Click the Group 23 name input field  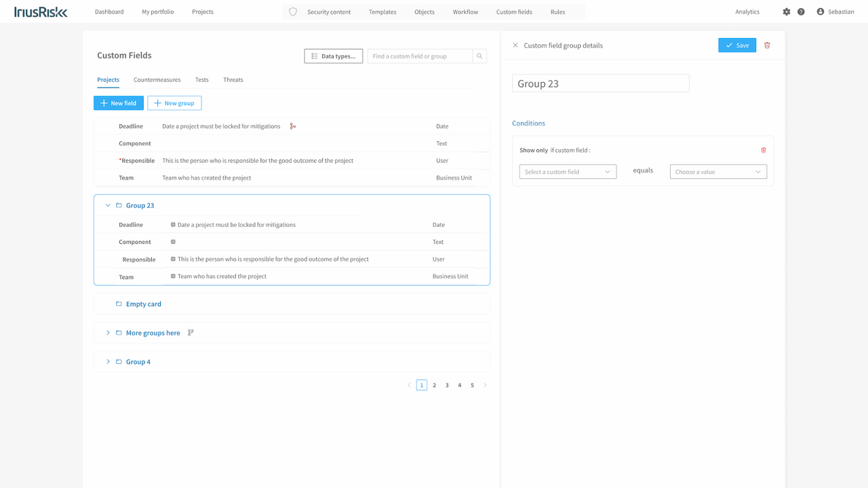pyautogui.click(x=601, y=83)
